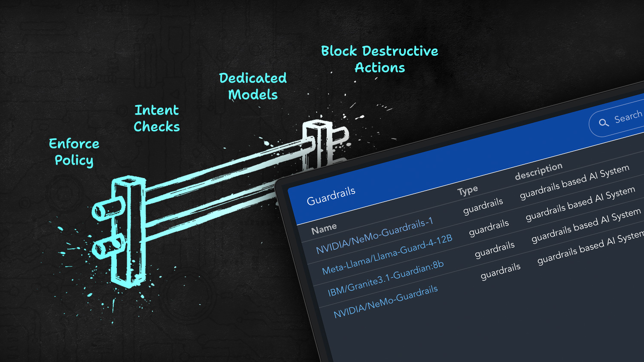
Task: Click the magnifying glass search icon
Action: tap(604, 123)
